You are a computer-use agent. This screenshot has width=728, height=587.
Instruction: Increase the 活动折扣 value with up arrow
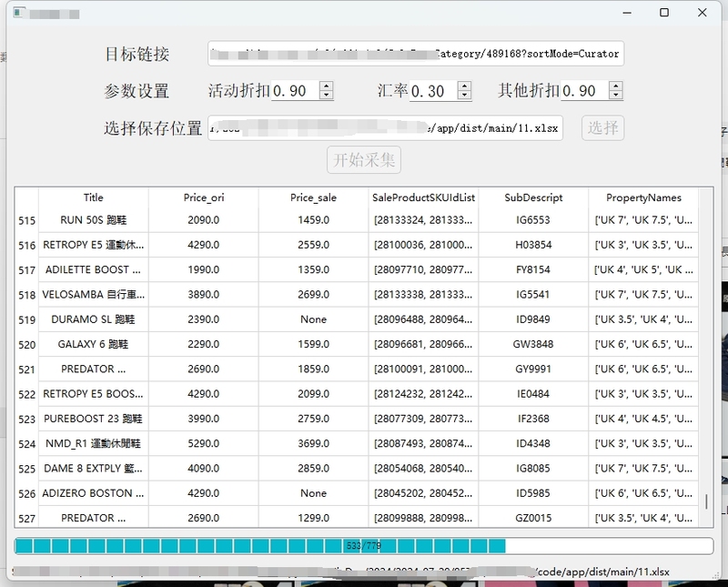(x=327, y=86)
